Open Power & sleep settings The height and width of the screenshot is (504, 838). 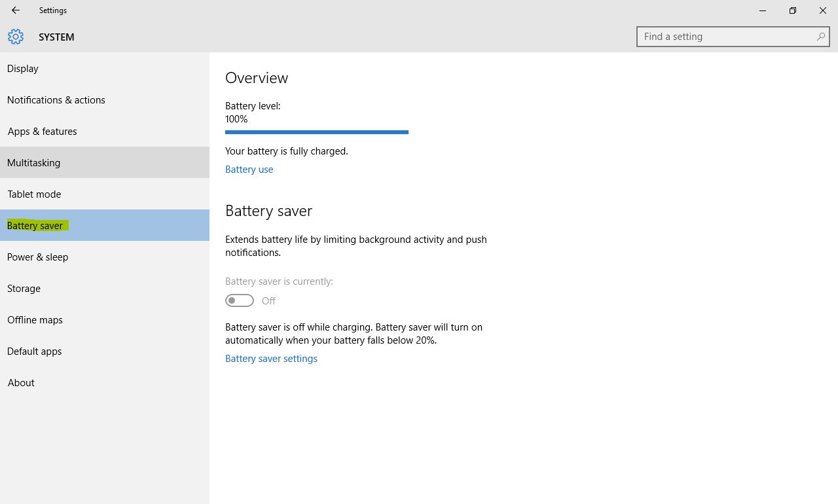pos(37,257)
